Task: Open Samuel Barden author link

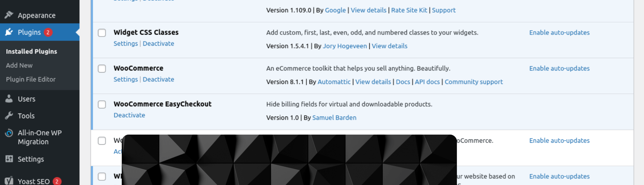Action: pyautogui.click(x=334, y=118)
